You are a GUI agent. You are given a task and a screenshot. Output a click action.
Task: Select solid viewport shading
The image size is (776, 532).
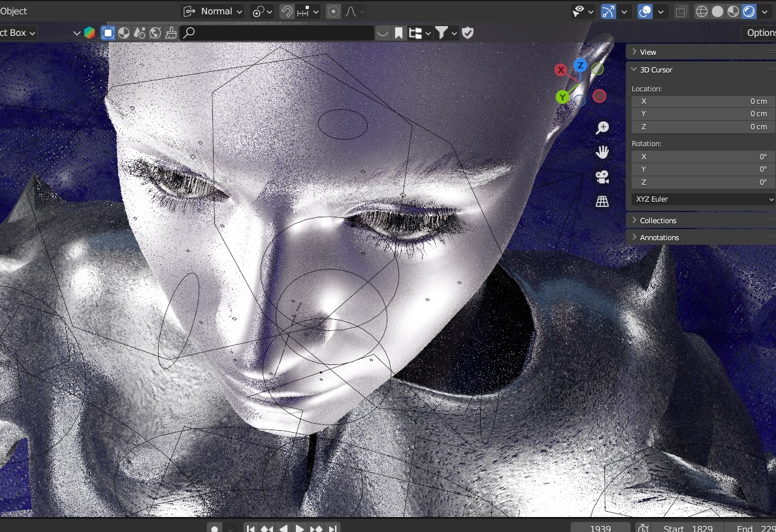click(717, 11)
